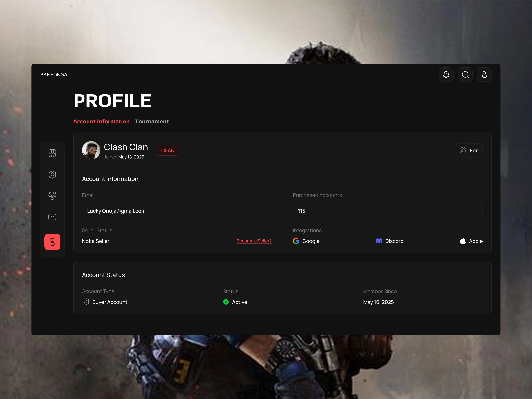This screenshot has width=532, height=399.
Task: Click the Email input field
Action: pos(177,211)
